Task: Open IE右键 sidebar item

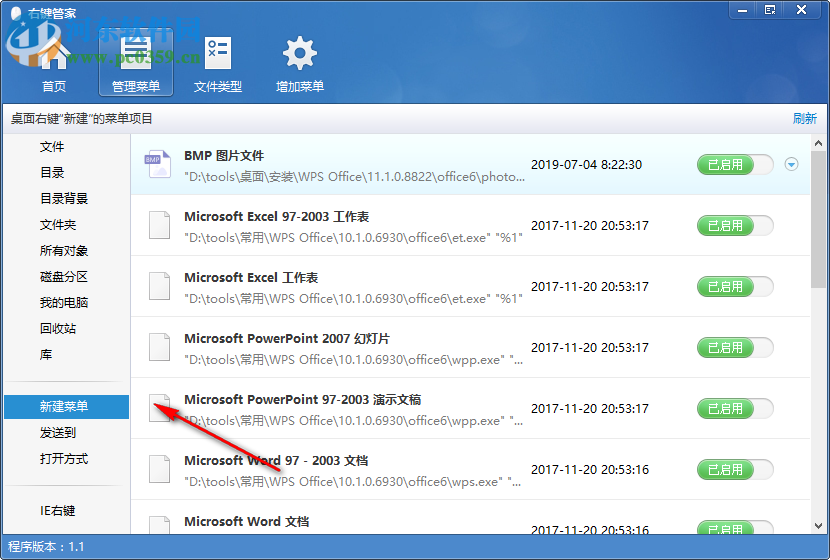Action: pos(58,510)
